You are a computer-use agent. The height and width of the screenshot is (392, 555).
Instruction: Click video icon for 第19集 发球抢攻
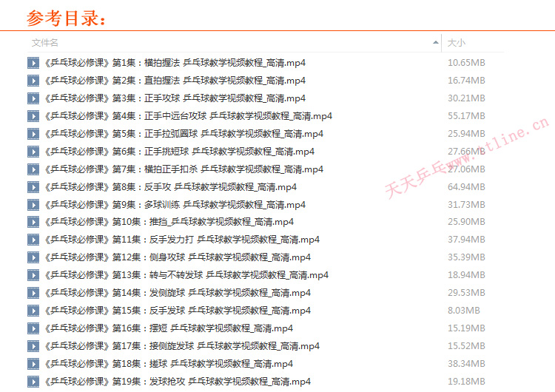pyautogui.click(x=33, y=382)
